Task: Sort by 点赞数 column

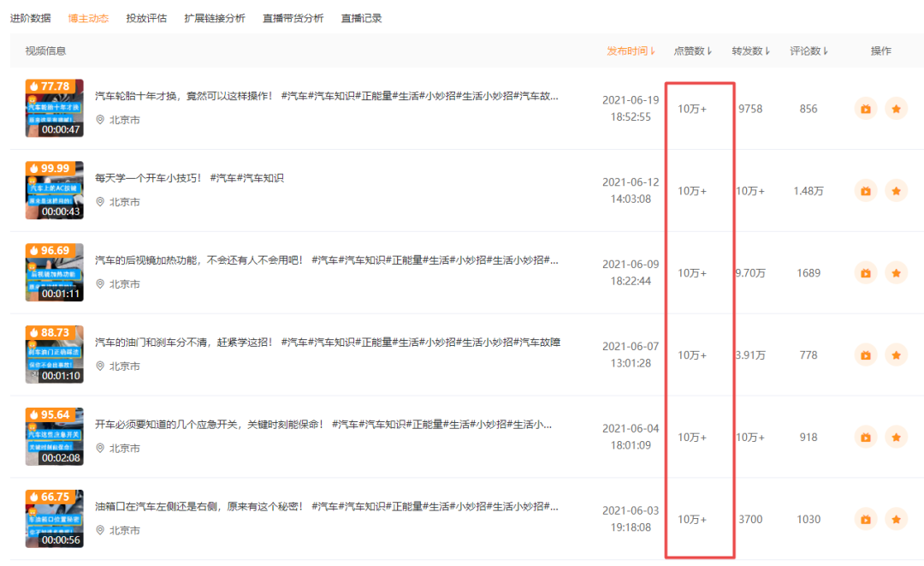Action: pyautogui.click(x=692, y=51)
